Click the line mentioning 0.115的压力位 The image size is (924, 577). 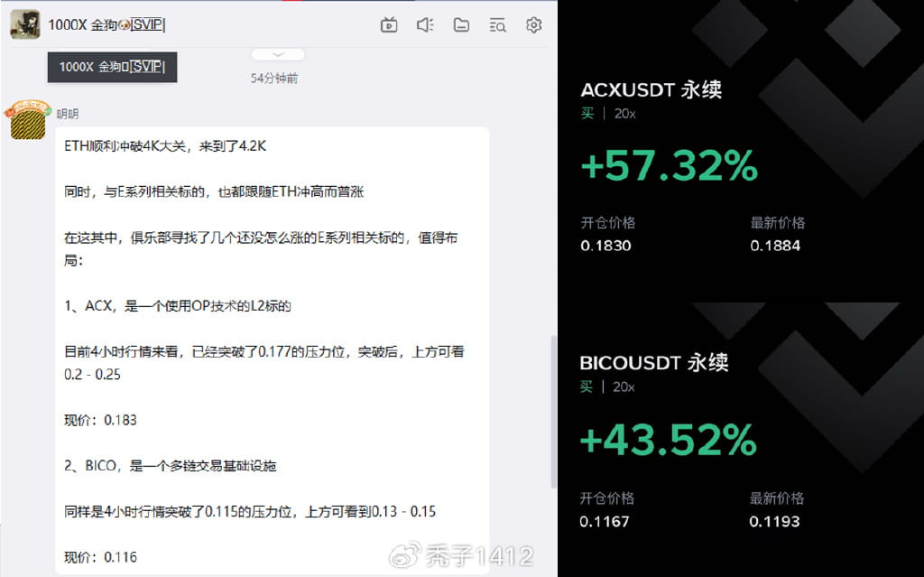(x=250, y=511)
